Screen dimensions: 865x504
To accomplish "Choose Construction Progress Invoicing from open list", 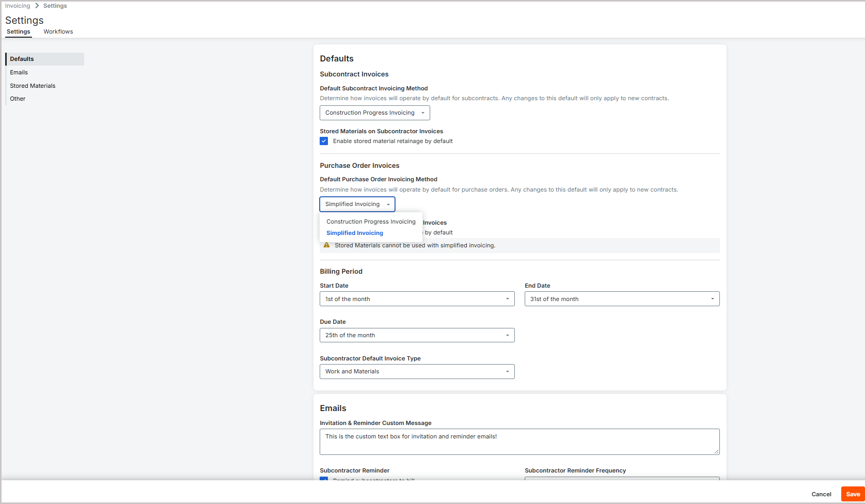I will coord(371,222).
